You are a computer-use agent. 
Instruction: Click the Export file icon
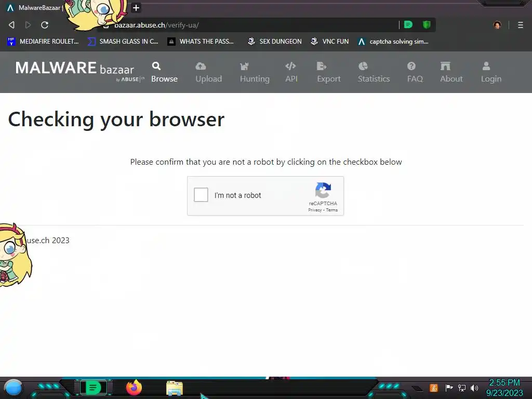click(x=321, y=66)
